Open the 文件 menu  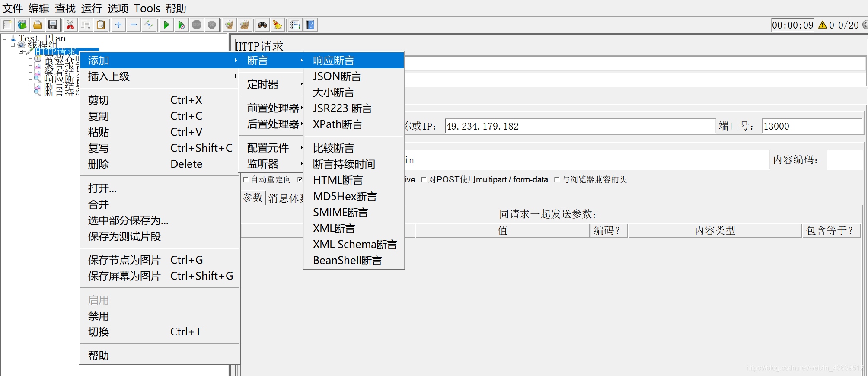13,9
